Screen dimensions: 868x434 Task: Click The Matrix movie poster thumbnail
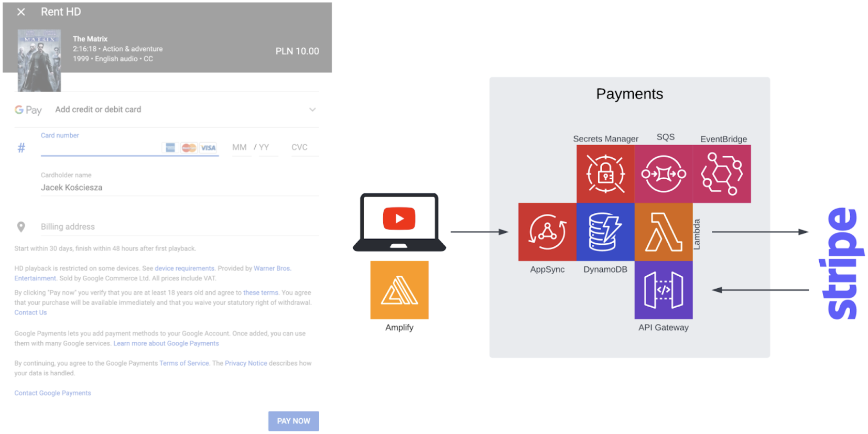coord(39,60)
